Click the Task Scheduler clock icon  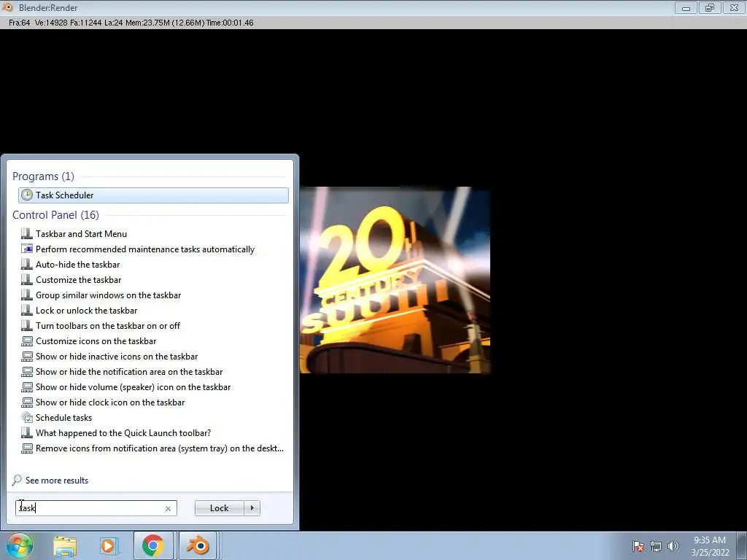27,195
